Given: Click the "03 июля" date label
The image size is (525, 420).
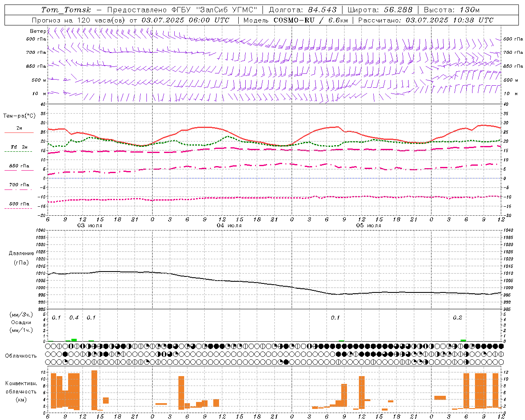Looking at the screenshot, I should click(x=90, y=226).
